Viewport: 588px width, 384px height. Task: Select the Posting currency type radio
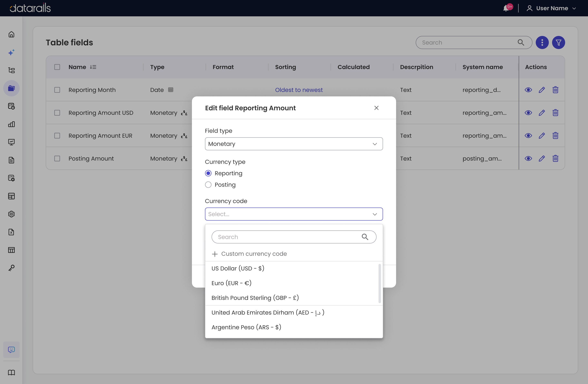pos(208,185)
